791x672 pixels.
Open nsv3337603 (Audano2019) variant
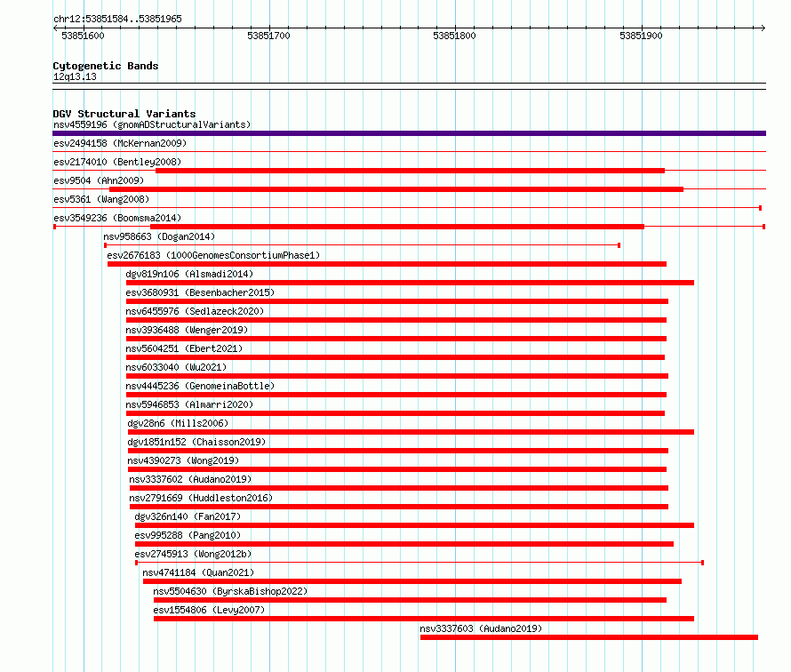click(481, 628)
